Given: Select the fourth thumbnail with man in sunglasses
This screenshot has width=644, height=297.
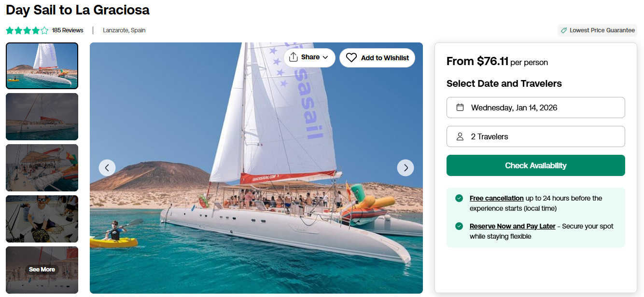Looking at the screenshot, I should pos(42,219).
